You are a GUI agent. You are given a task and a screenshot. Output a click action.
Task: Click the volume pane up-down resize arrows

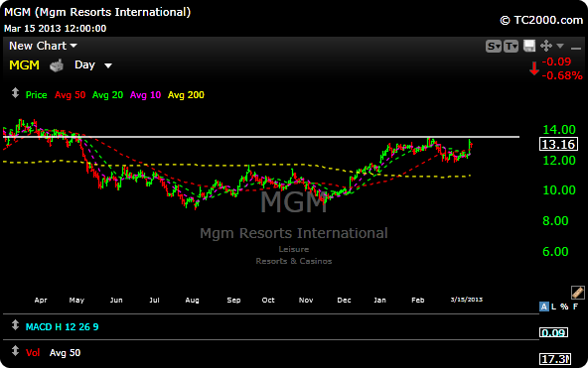(15, 351)
